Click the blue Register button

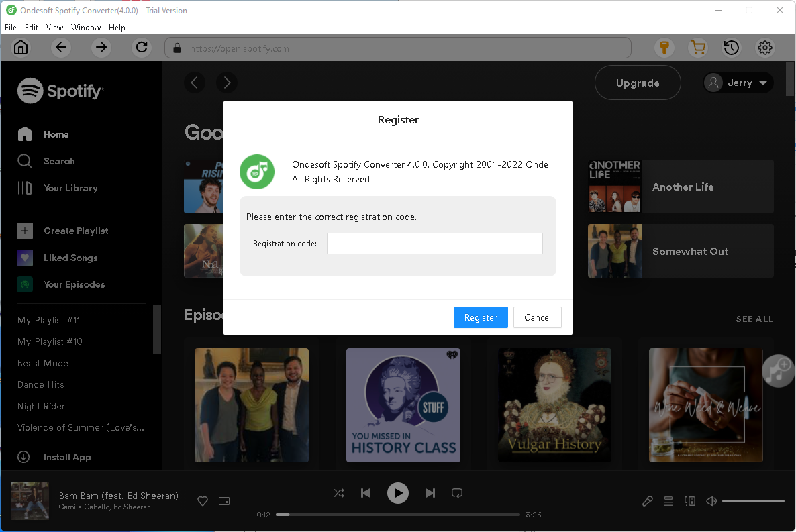(481, 317)
